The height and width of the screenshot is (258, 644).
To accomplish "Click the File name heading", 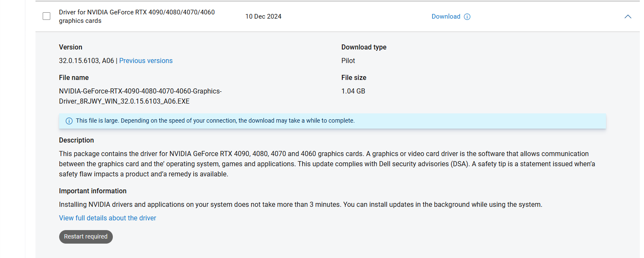I will tap(74, 77).
